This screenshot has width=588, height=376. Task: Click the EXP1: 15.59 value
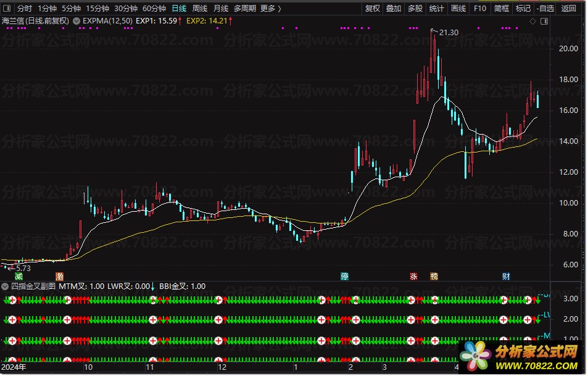click(x=156, y=21)
